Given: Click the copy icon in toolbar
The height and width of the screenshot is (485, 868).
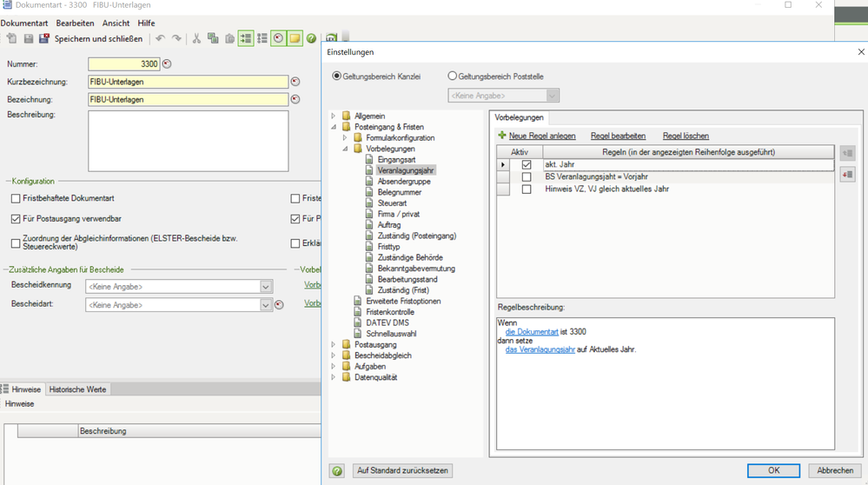Looking at the screenshot, I should (x=213, y=38).
